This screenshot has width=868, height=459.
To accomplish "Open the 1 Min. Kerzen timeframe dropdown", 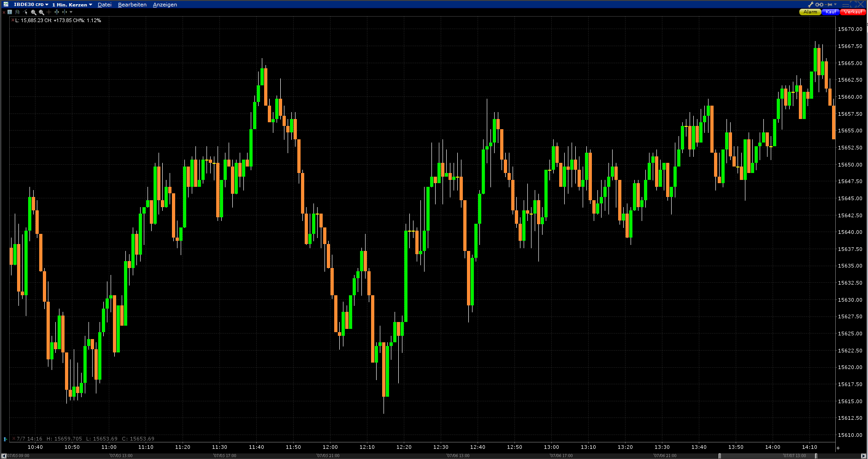I will [x=72, y=5].
